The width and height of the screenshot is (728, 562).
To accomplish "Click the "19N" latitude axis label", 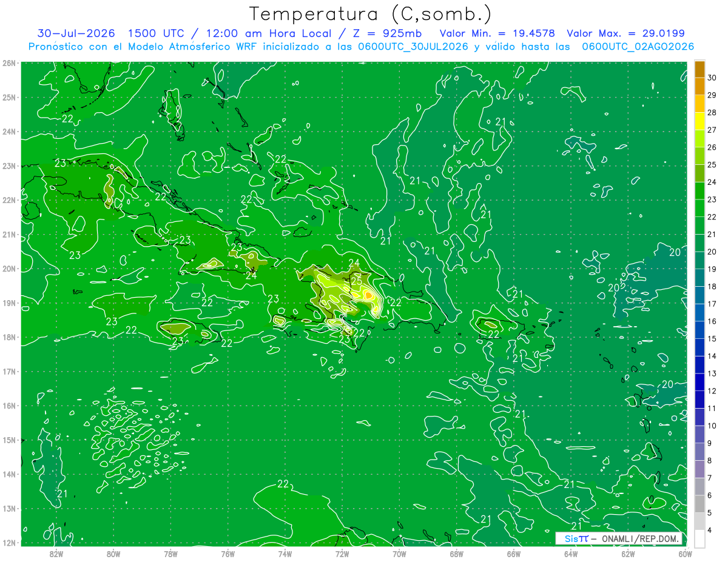I will click(x=9, y=303).
